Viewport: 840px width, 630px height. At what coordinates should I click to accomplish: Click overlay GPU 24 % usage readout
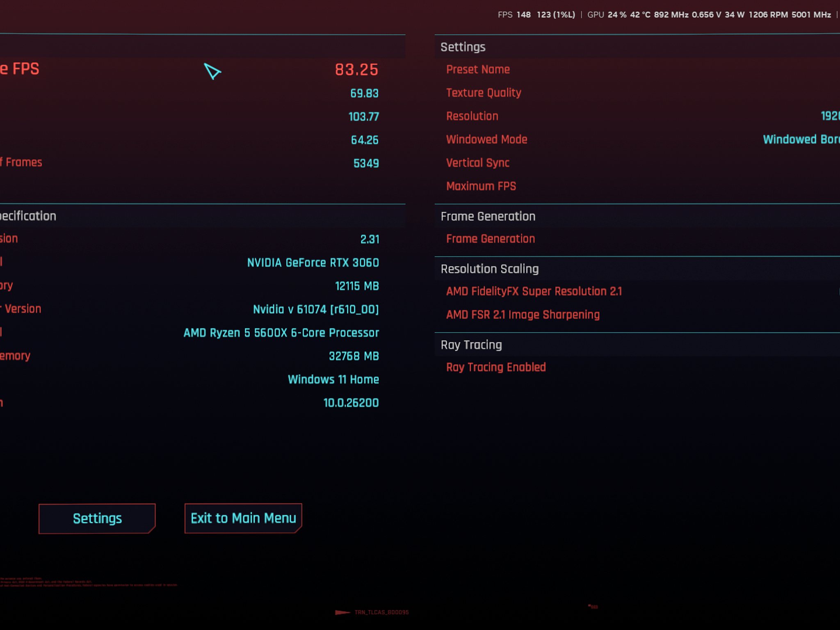[607, 15]
